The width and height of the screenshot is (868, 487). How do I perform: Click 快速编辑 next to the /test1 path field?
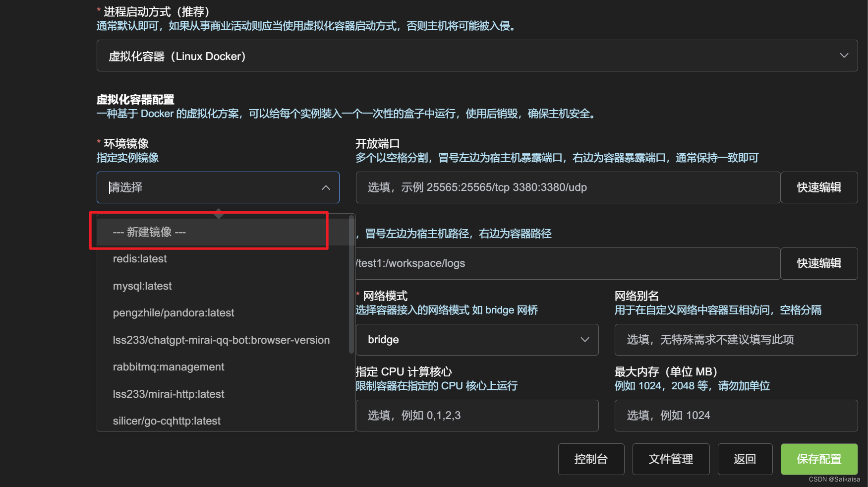click(819, 263)
